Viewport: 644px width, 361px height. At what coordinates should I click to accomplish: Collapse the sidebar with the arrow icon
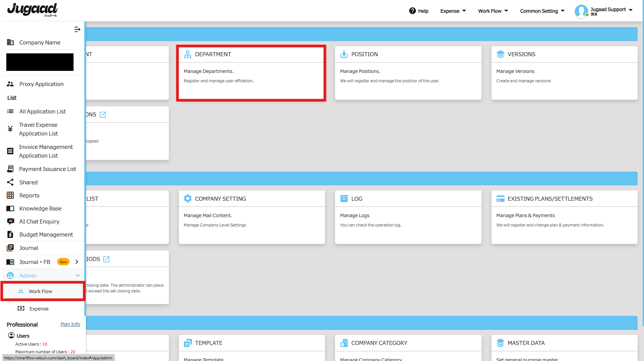tap(77, 29)
